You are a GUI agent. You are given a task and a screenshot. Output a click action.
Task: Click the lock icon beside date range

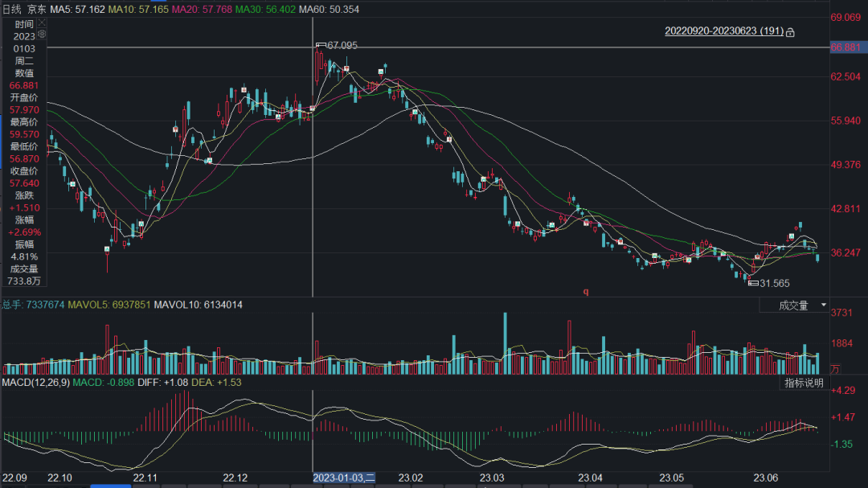(790, 32)
